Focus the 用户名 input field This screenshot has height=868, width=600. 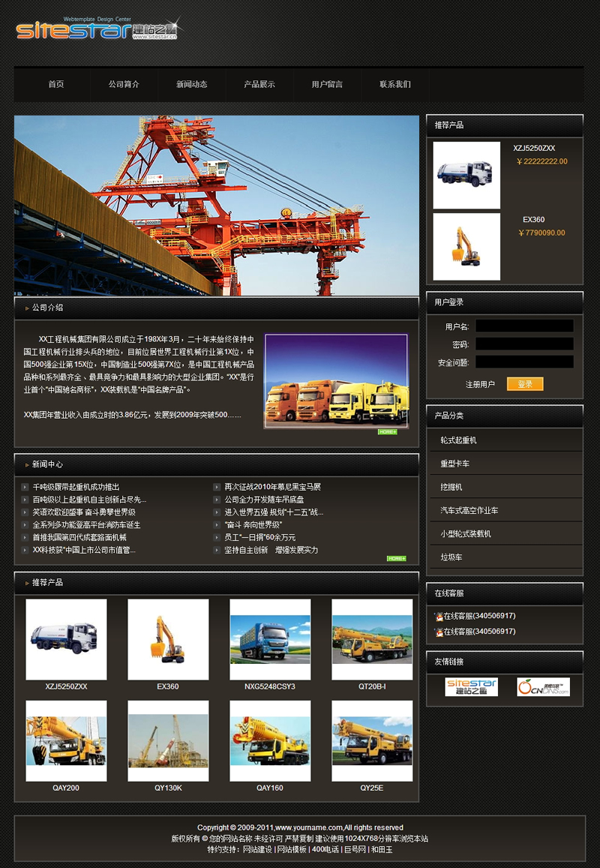click(x=524, y=326)
